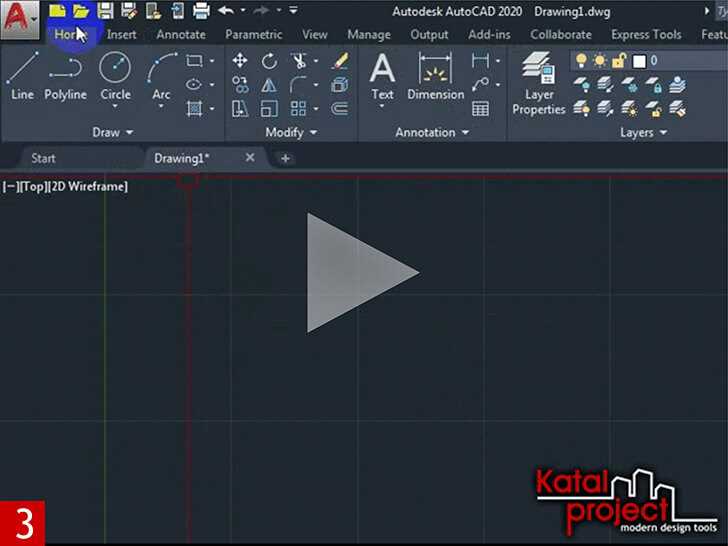
Task: Select the Text annotation tool
Action: point(382,77)
